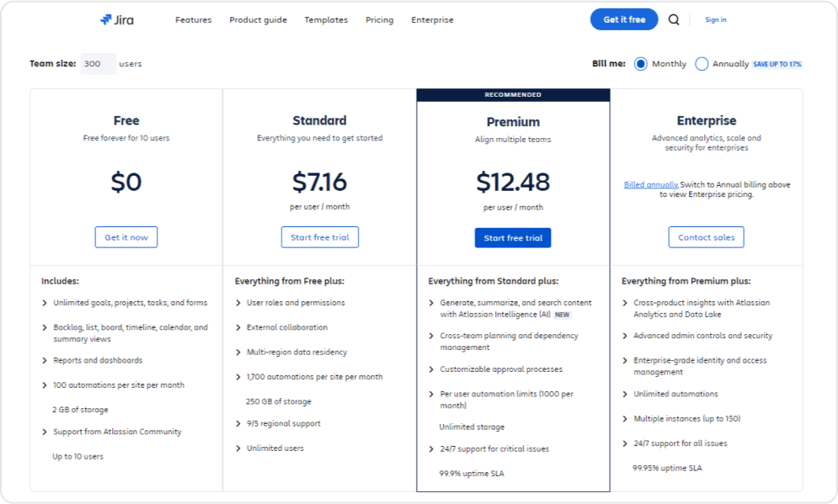Click the Jira logo icon
This screenshot has height=504, width=838.
click(x=106, y=19)
